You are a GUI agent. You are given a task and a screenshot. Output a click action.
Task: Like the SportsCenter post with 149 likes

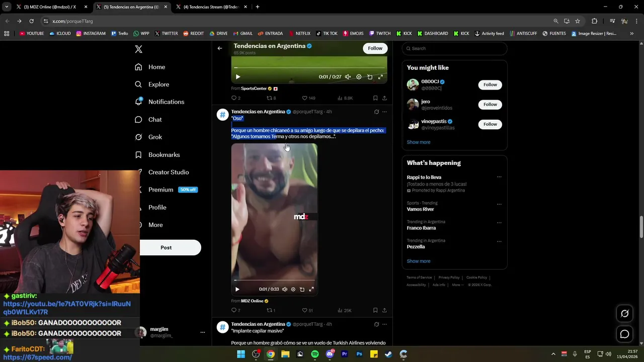[304, 98]
